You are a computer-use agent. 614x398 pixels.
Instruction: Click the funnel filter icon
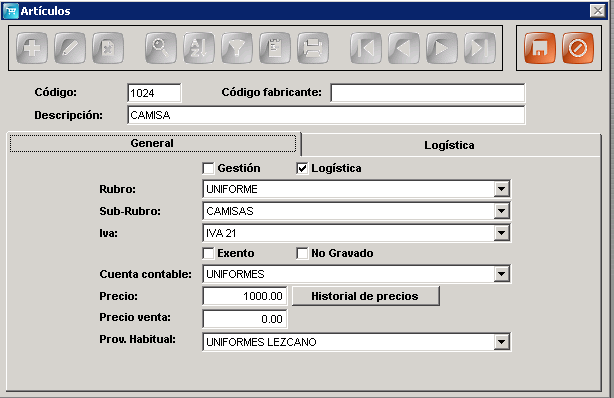pyautogui.click(x=237, y=48)
